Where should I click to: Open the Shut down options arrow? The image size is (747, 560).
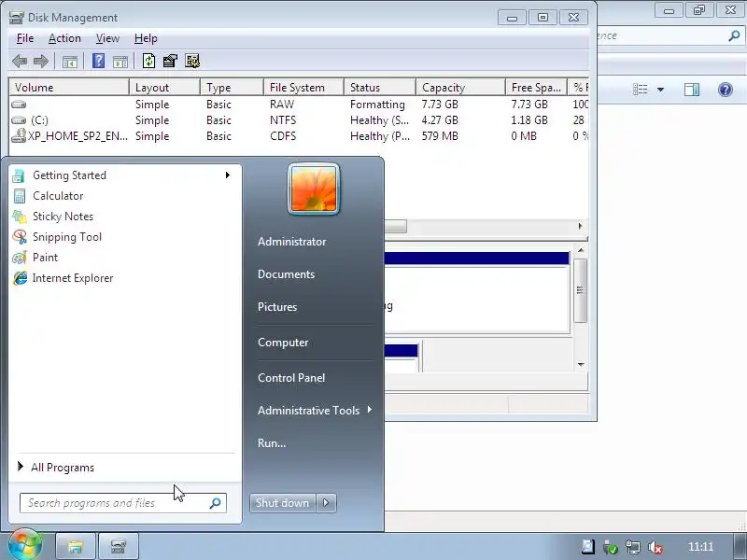(x=326, y=503)
